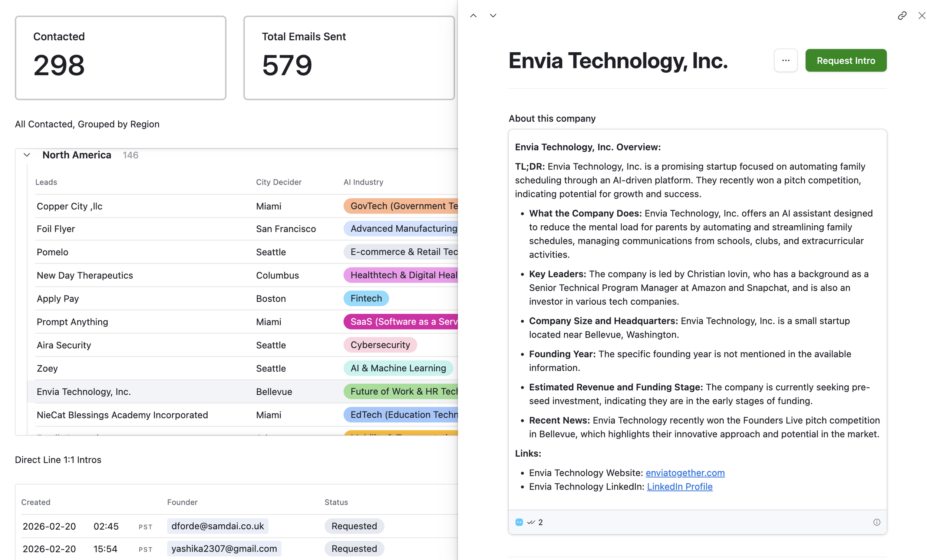The image size is (927, 560).
Task: Click the blue AI agent icon in footer
Action: click(519, 522)
